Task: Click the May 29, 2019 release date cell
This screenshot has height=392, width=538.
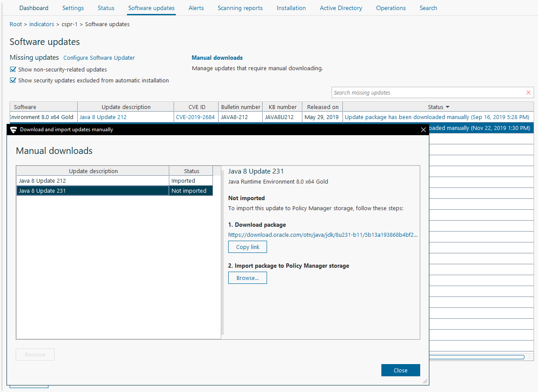Action: (322, 117)
